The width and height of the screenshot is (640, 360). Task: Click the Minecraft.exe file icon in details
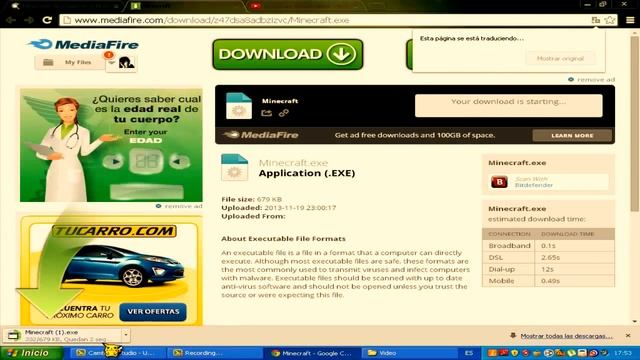pyautogui.click(x=234, y=167)
